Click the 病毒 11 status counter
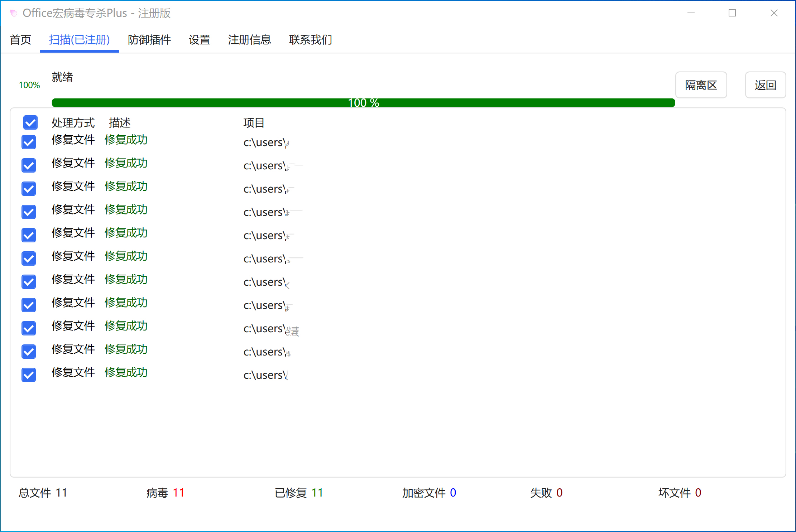This screenshot has height=532, width=796. [x=165, y=493]
